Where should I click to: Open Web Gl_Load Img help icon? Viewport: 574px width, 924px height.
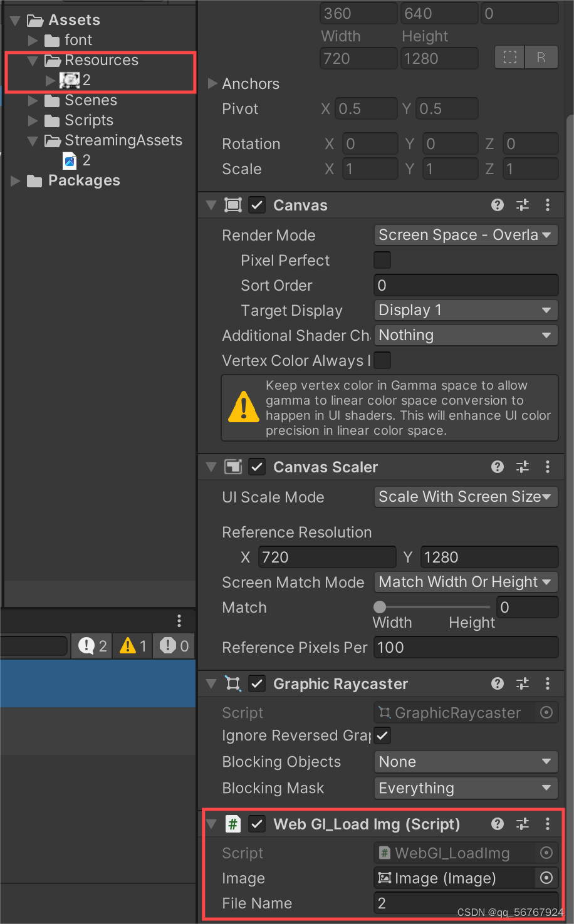[x=498, y=824]
